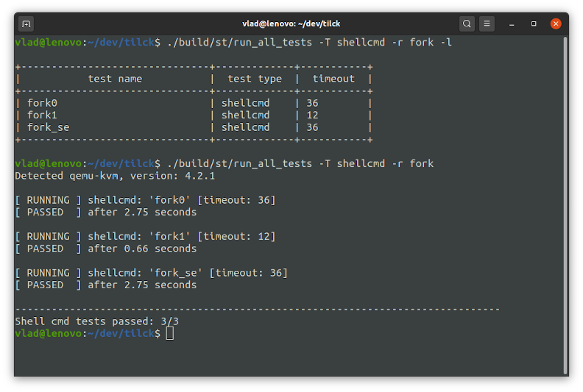Click the window title 'vlad@lenovo: ~/dev/tilck'
The height and width of the screenshot is (392, 583).
(x=291, y=24)
